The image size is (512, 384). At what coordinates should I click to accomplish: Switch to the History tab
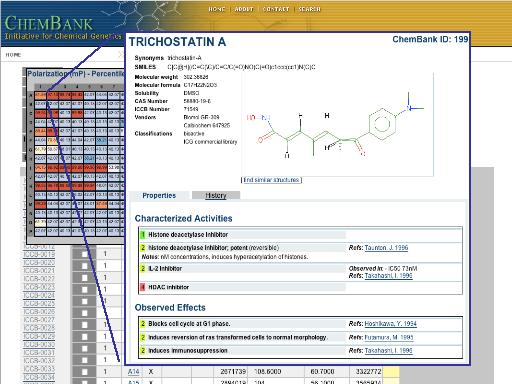[x=216, y=195]
